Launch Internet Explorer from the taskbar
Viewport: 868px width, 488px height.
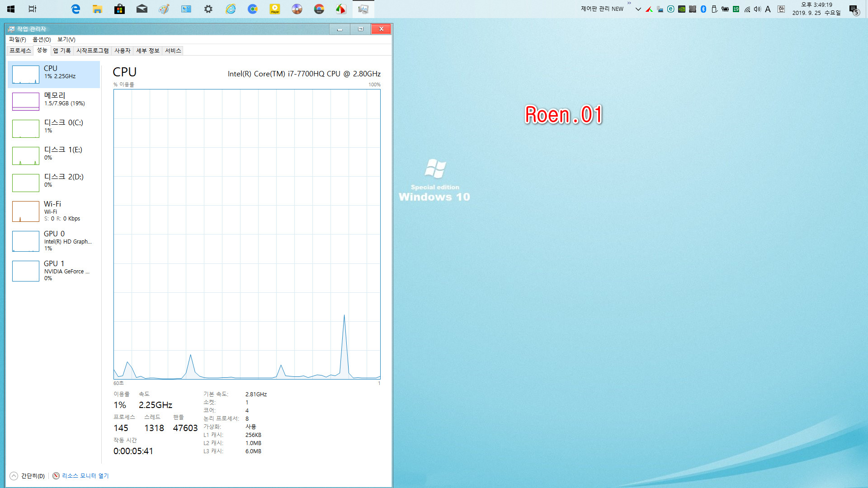click(231, 9)
